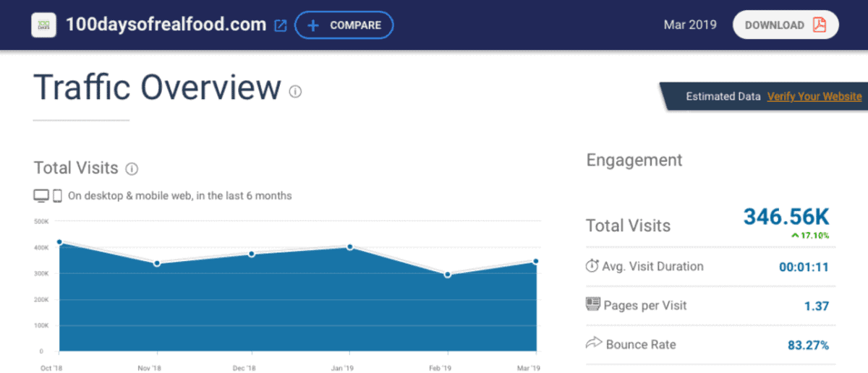868x373 pixels.
Task: Click the Avg. Visit Duration clock icon
Action: tap(592, 266)
